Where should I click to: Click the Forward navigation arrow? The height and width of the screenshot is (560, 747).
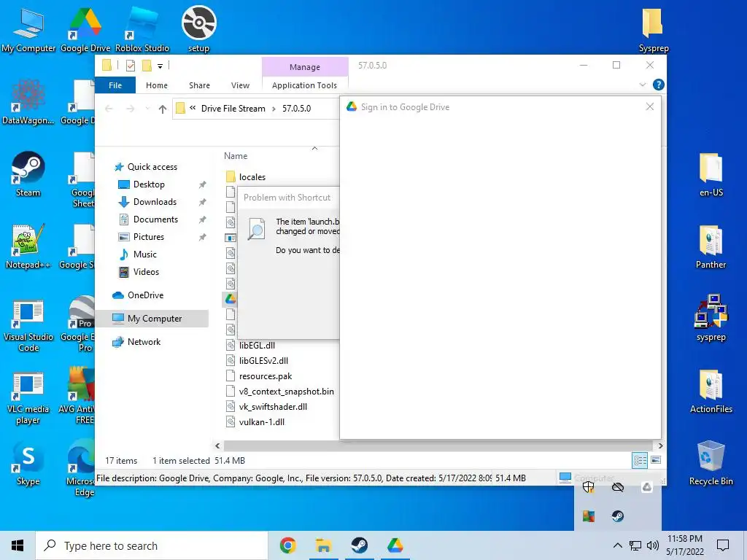[131, 109]
